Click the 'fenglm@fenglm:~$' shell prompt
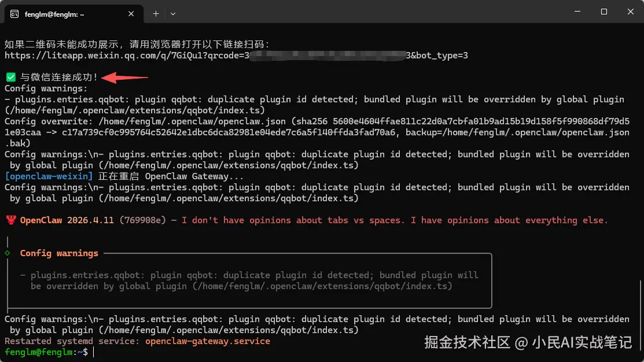Viewport: 644px width, 362px height. point(46,352)
